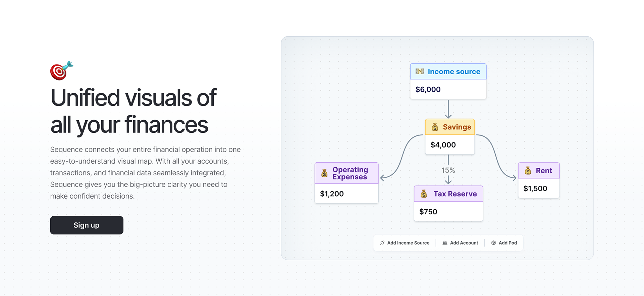
Task: Select Add Pod in the toolbar
Action: (x=504, y=243)
